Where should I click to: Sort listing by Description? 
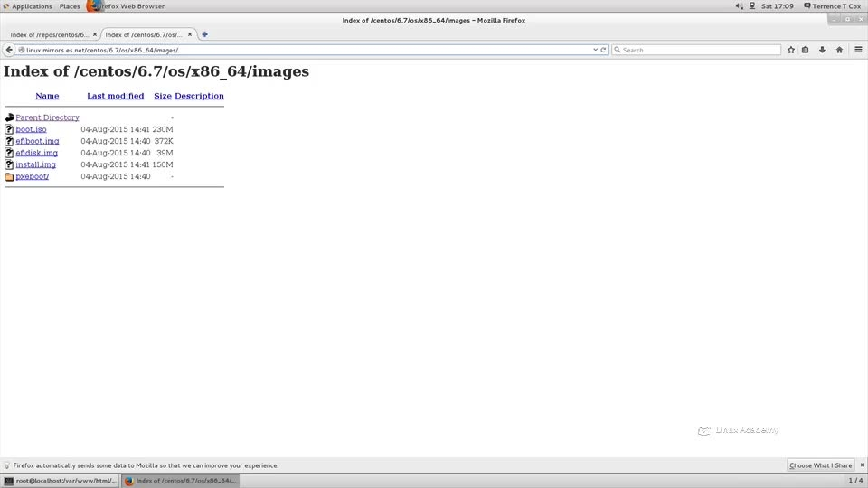[199, 96]
